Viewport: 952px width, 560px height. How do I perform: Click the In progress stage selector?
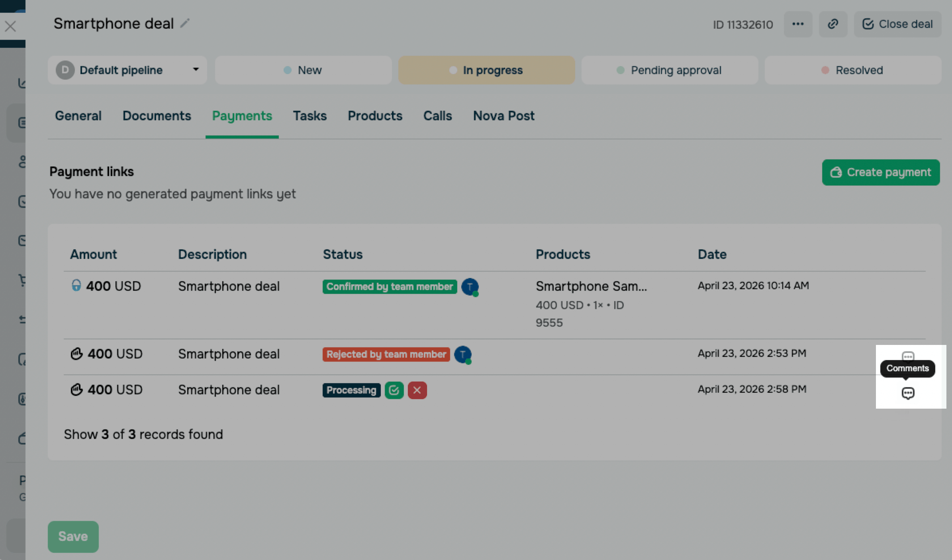(486, 70)
